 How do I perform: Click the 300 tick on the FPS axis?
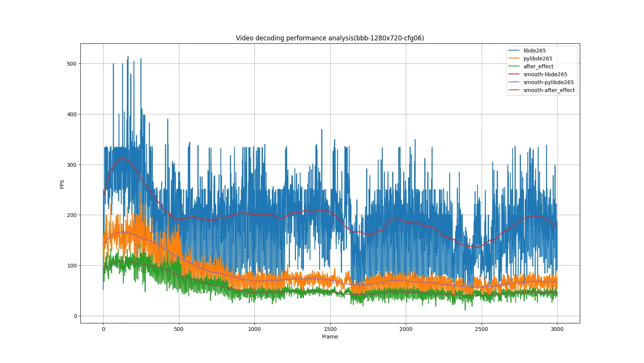[72, 165]
